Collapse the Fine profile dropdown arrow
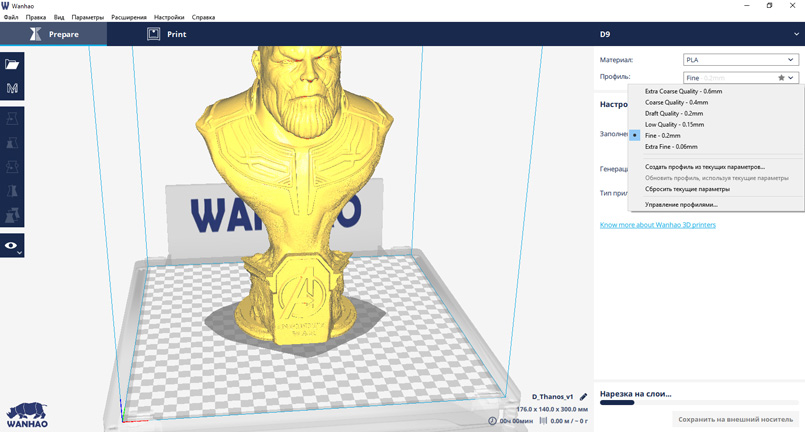Viewport: 805px width, 432px height. [791, 78]
